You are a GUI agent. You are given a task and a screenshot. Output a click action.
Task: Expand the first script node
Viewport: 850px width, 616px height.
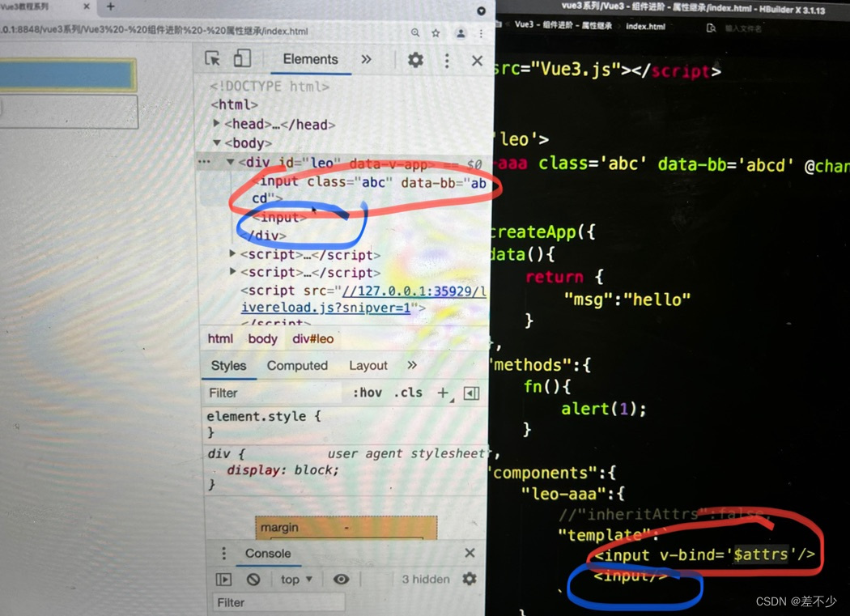click(x=232, y=253)
